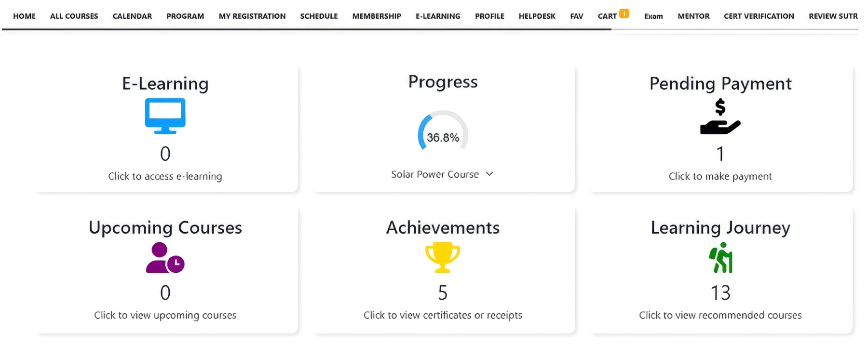The image size is (868, 350).
Task: Open 'Click to view certificates or receipts'
Action: click(x=443, y=315)
